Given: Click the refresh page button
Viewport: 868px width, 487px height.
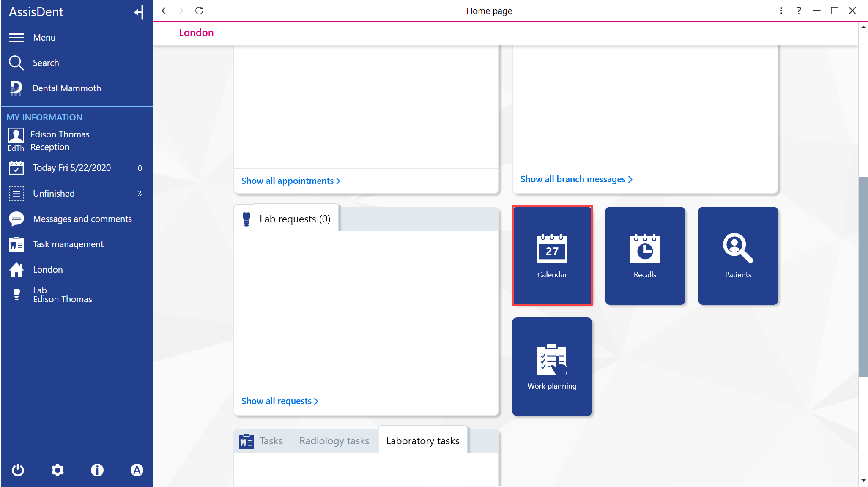Looking at the screenshot, I should pos(199,11).
